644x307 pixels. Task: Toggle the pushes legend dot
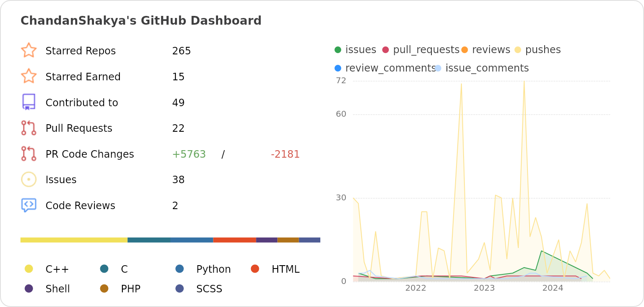point(518,50)
